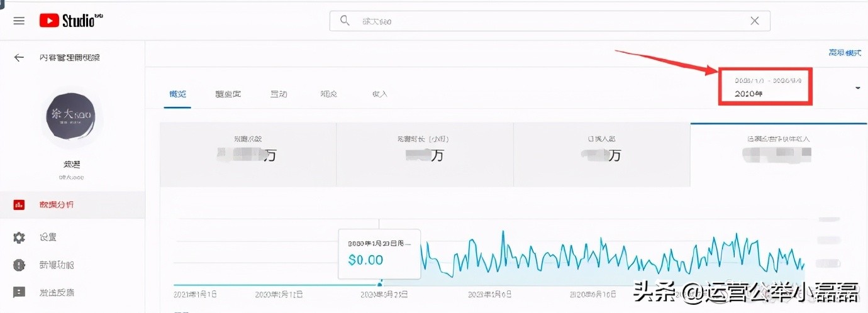Switch to the fourth analytics tab (audience)
The height and width of the screenshot is (313, 868).
[x=329, y=94]
